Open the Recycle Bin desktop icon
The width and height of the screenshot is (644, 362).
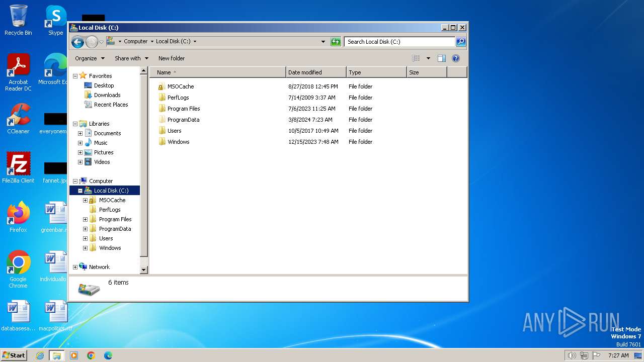pos(18,20)
